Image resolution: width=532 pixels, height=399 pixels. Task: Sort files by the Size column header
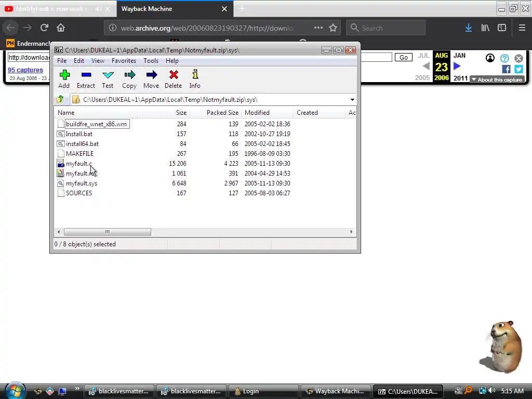coord(163,113)
